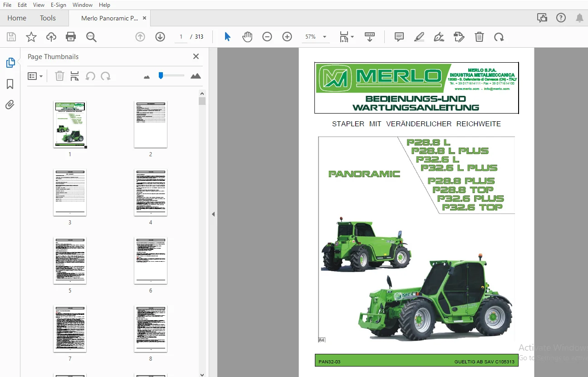Open the find text search tool

tap(91, 37)
